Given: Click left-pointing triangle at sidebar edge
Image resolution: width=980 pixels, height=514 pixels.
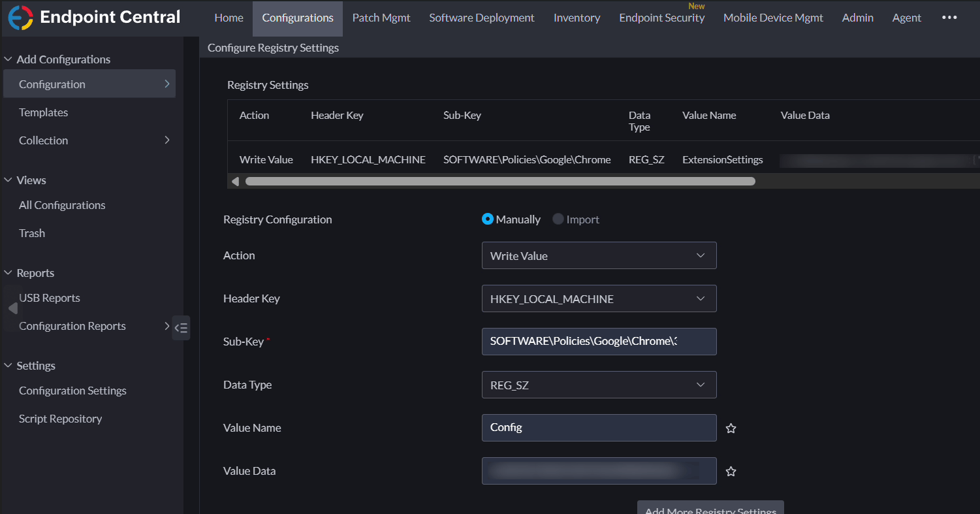Looking at the screenshot, I should point(12,308).
